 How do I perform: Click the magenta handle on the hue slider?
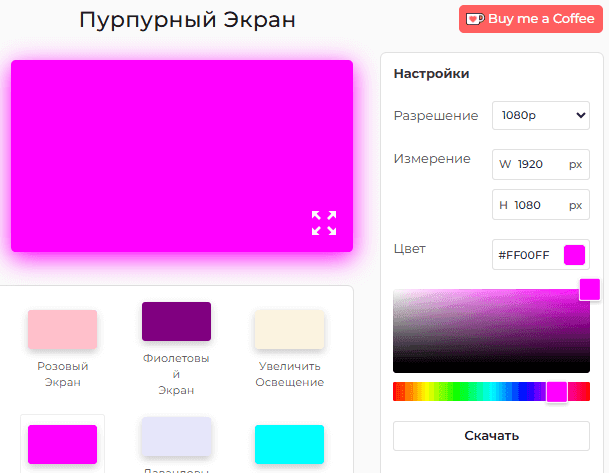pyautogui.click(x=557, y=392)
